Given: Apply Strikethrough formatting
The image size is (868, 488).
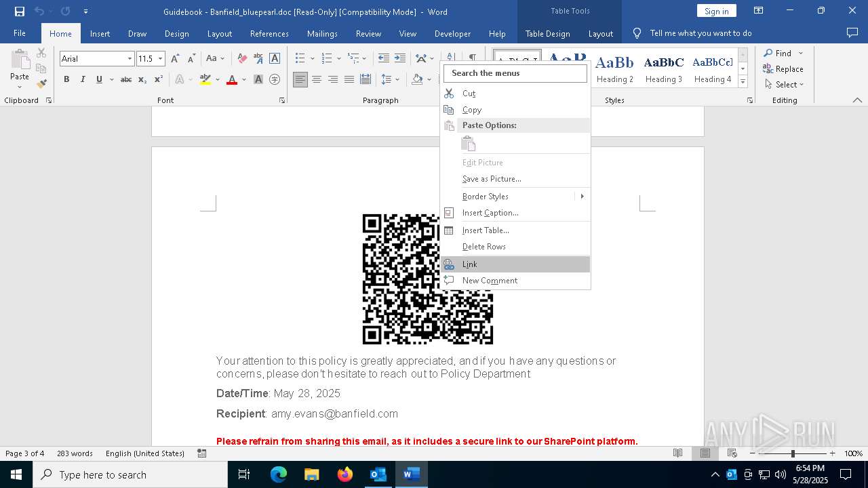Looking at the screenshot, I should [x=126, y=79].
